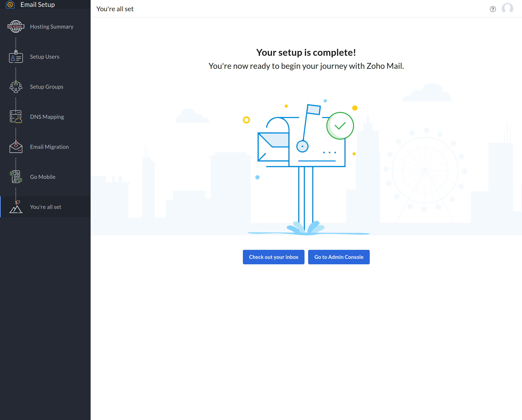Click the Hosting Summary globe icon

(16, 26)
